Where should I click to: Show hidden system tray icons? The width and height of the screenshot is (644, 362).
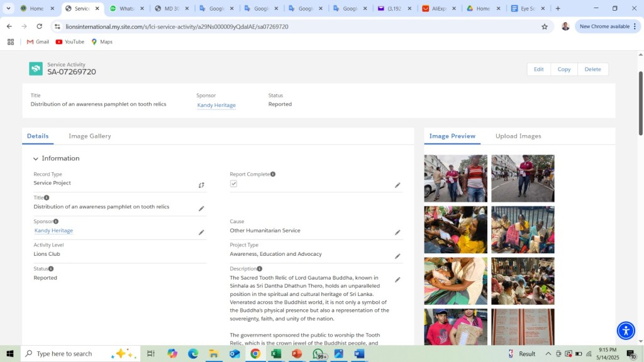click(548, 353)
